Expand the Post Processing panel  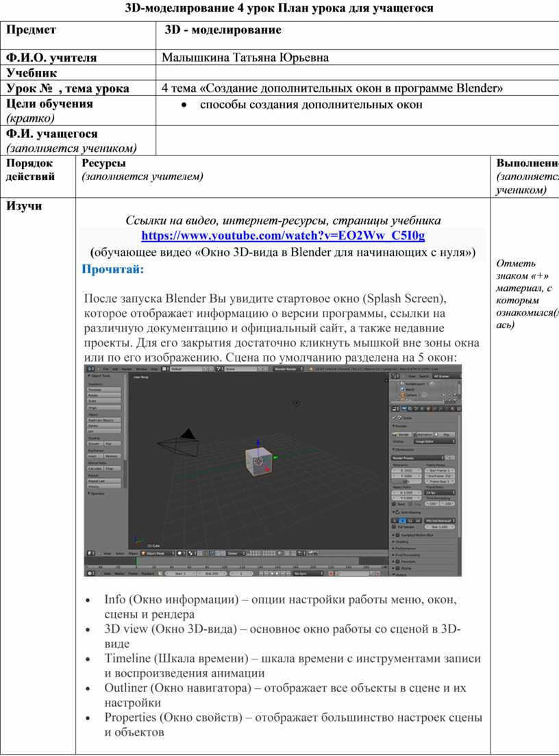click(x=406, y=555)
